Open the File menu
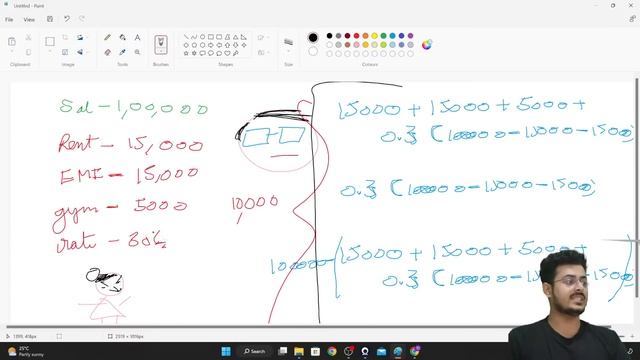Viewport: 640px width, 360px height. [x=9, y=19]
